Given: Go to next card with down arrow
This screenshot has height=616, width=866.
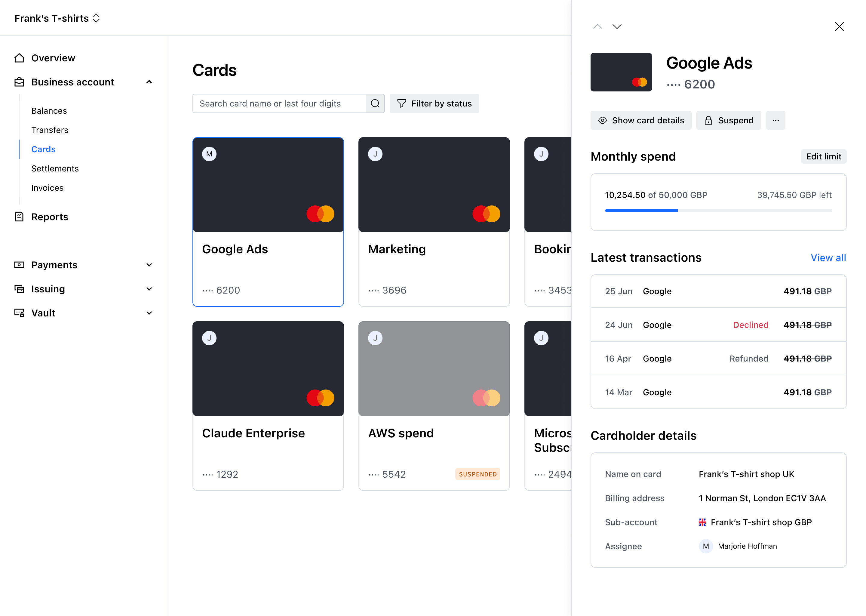Looking at the screenshot, I should tap(617, 26).
